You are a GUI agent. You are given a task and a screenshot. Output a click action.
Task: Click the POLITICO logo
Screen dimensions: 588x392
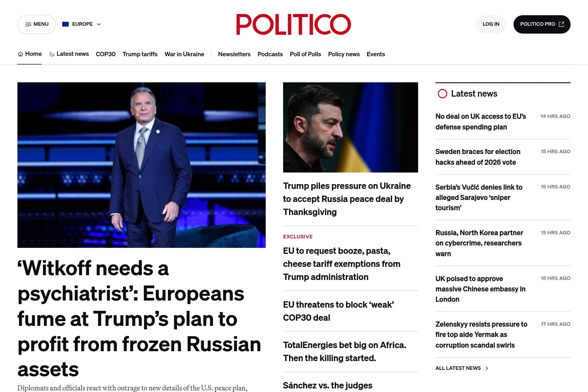point(293,25)
